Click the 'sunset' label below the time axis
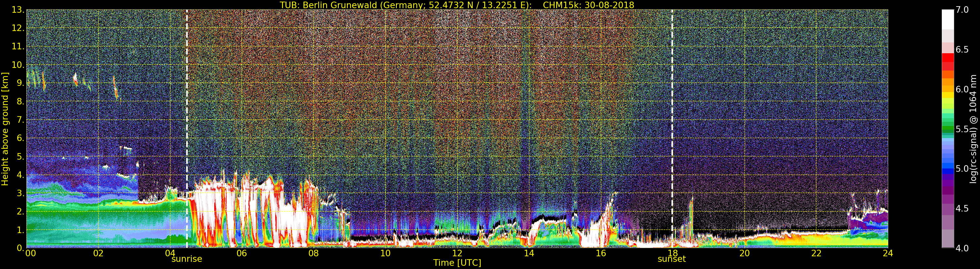Image resolution: width=980 pixels, height=269 pixels. pos(671,259)
